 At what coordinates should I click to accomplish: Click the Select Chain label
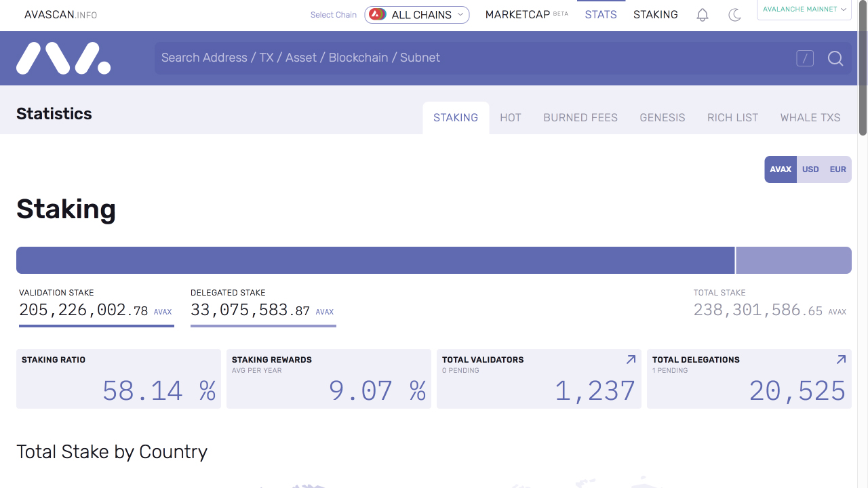[334, 15]
